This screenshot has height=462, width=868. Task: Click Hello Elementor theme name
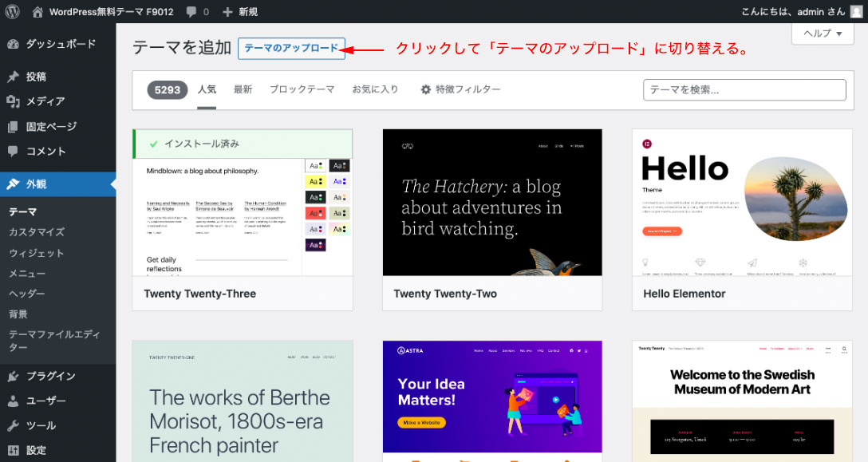click(685, 294)
